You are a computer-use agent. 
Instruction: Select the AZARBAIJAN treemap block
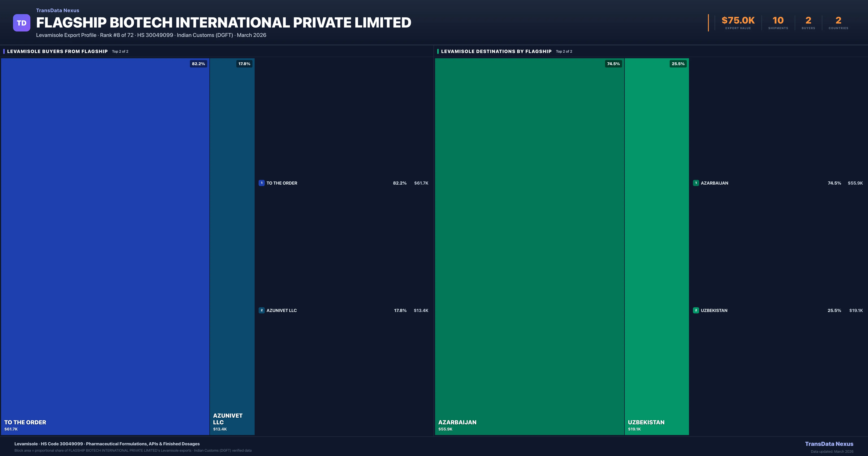tap(529, 246)
